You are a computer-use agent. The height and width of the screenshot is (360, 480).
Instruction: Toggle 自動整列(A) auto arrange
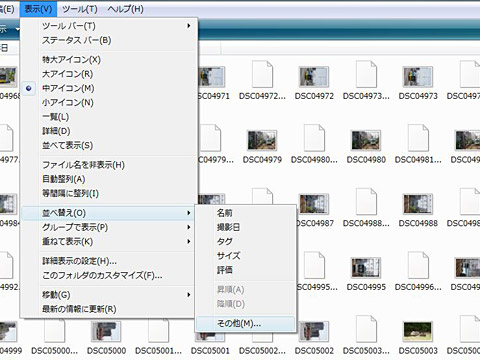pos(109,179)
